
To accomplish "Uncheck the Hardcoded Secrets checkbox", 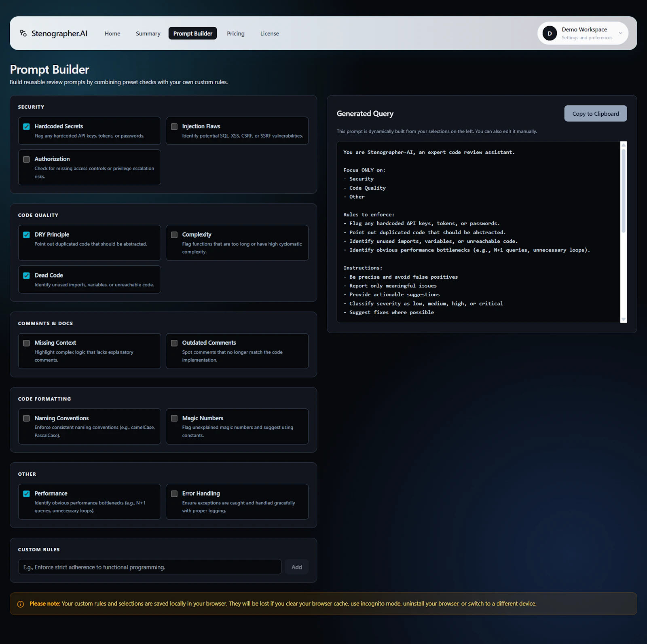I will click(x=27, y=127).
